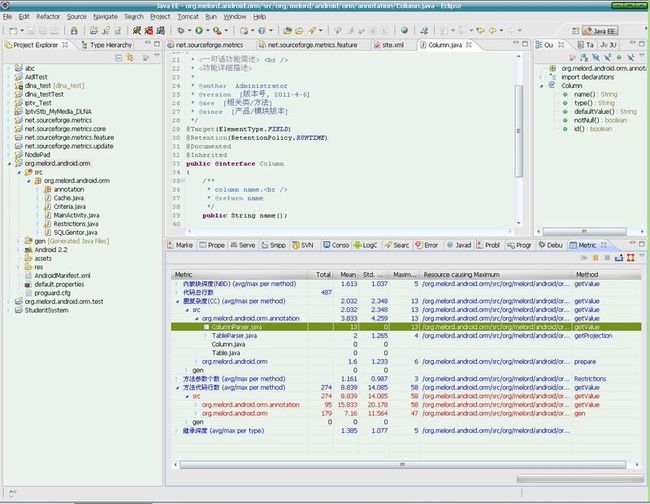Switch to the Type Hierarchy tab

[x=107, y=45]
